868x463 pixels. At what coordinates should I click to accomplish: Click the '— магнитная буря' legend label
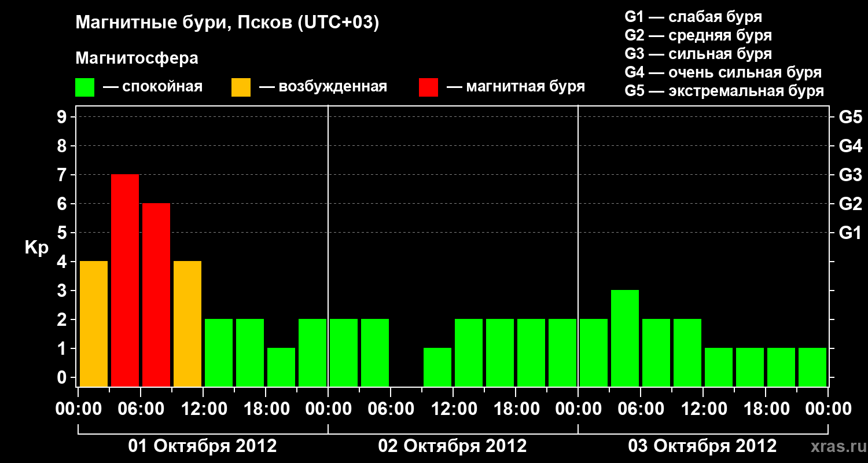[x=516, y=87]
